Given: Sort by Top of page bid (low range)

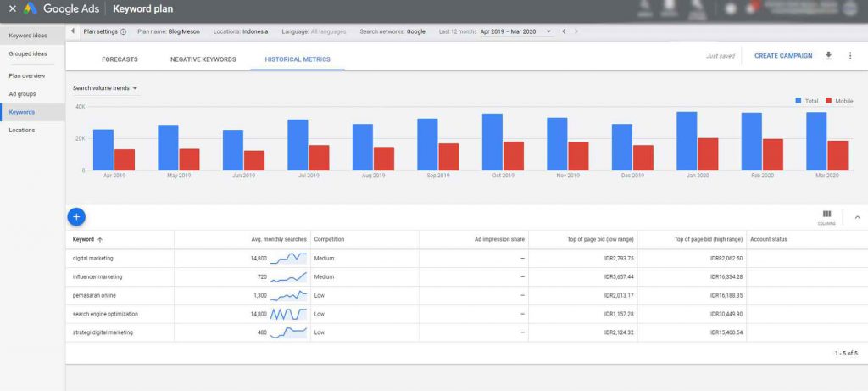Looking at the screenshot, I should click(x=599, y=239).
